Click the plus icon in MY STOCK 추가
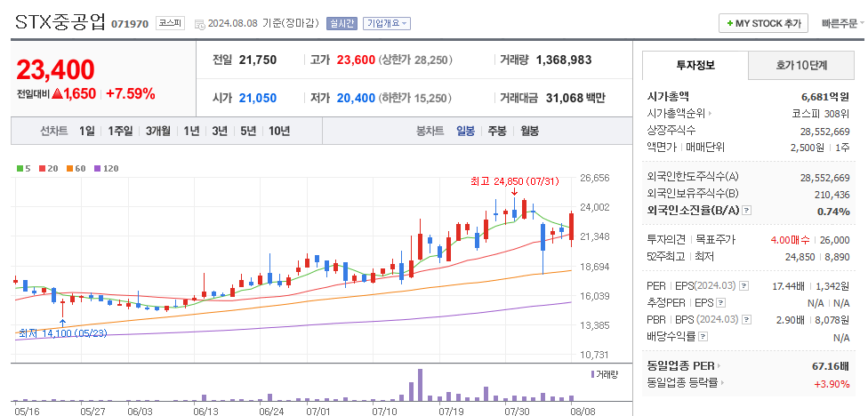This screenshot has width=868, height=416. click(730, 24)
